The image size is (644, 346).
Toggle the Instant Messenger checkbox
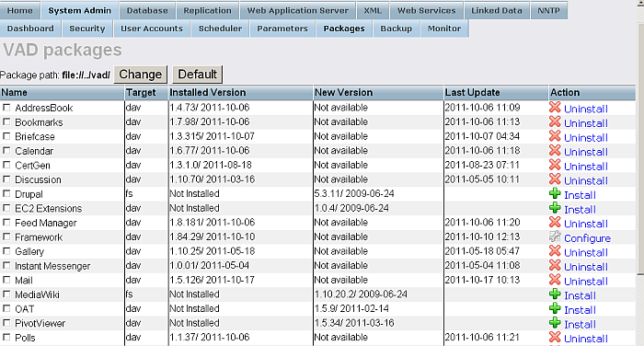click(x=6, y=265)
